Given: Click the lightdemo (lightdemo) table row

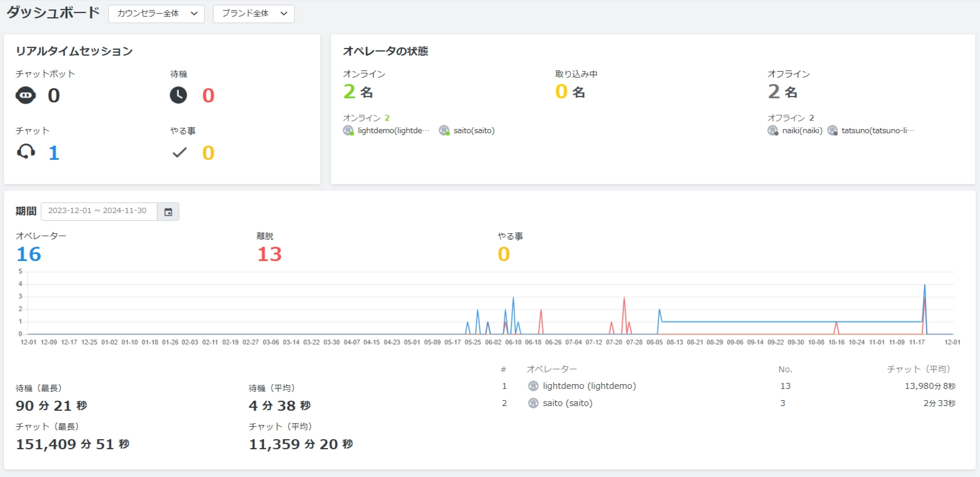Looking at the screenshot, I should coord(730,386).
